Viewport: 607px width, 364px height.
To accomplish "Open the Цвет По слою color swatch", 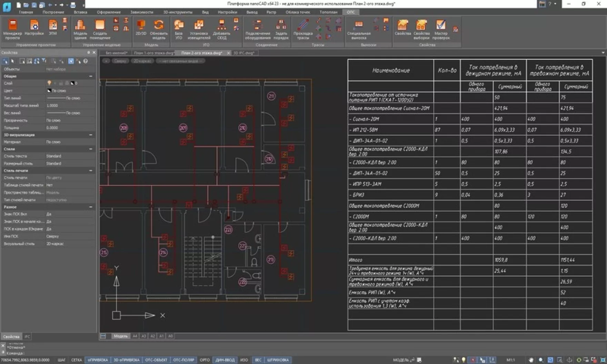I will tap(55, 90).
